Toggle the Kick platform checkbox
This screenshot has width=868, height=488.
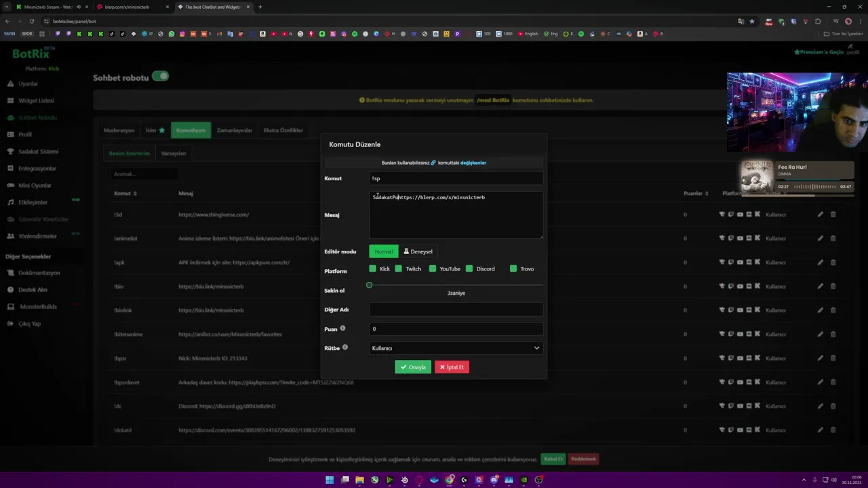pyautogui.click(x=372, y=268)
